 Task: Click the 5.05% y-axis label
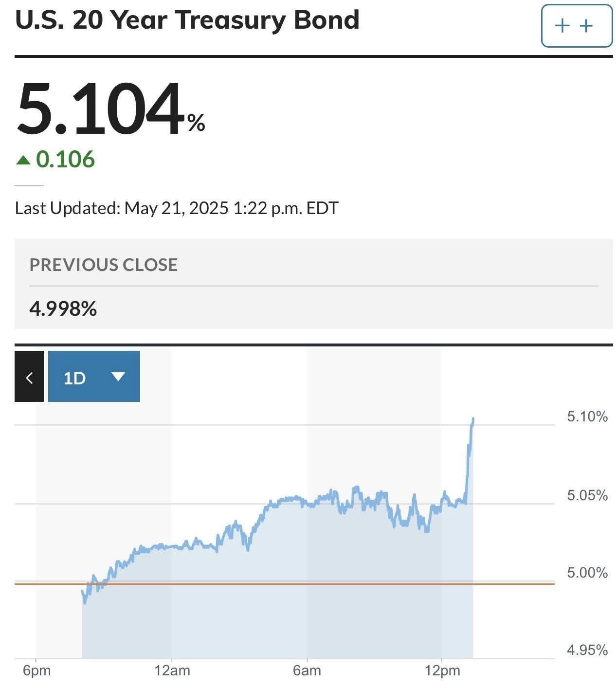point(587,495)
